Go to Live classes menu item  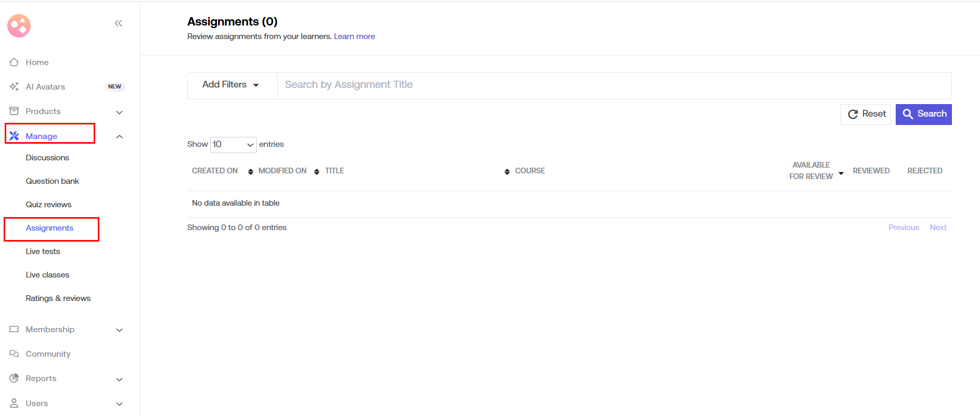tap(47, 275)
